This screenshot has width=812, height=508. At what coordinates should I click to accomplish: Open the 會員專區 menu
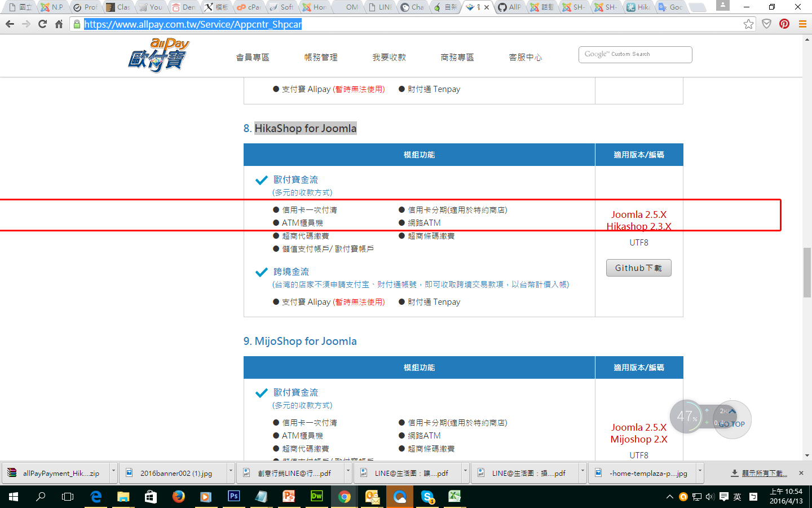click(253, 58)
